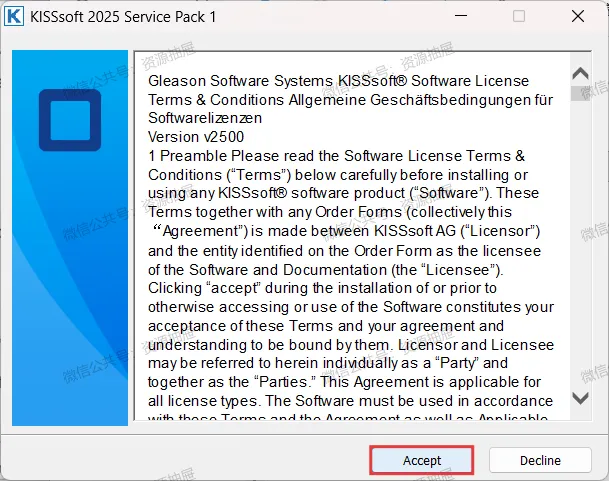Click the disabled maximize window button

click(x=519, y=16)
